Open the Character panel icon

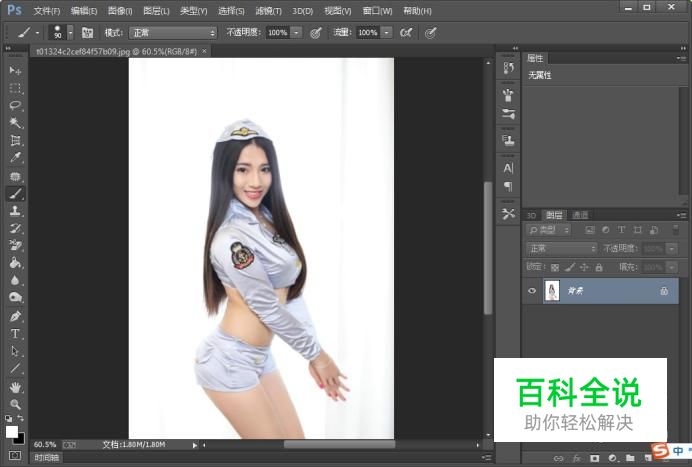pos(508,168)
